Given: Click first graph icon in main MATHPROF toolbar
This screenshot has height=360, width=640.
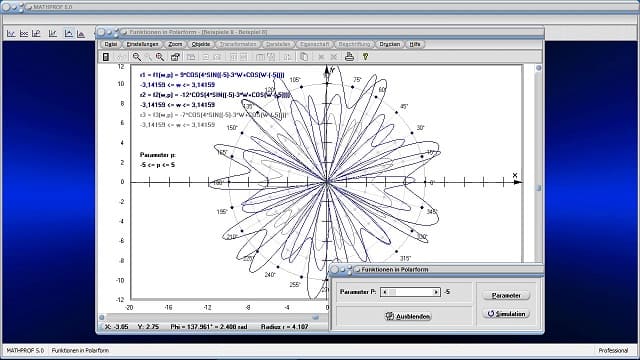Looking at the screenshot, I should click(11, 33).
